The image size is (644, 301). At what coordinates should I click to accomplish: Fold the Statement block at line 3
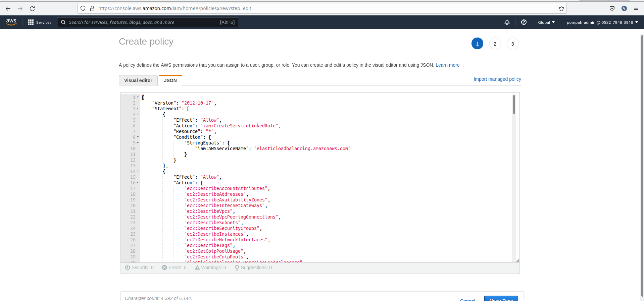point(138,109)
